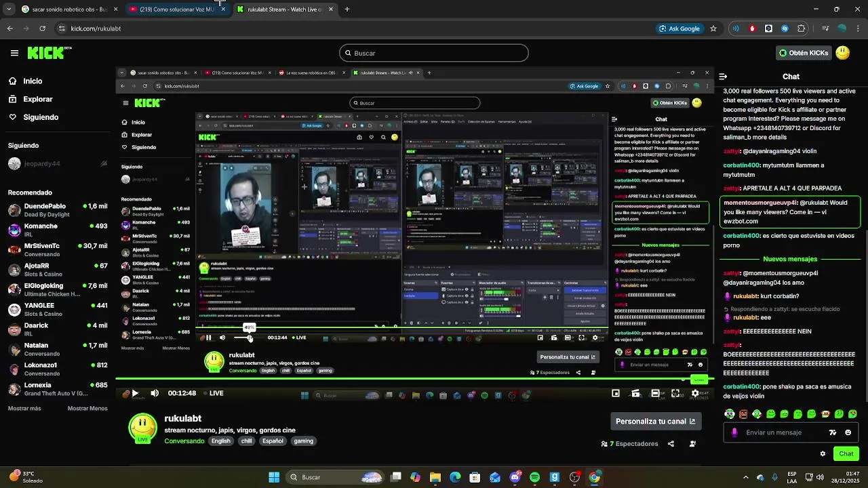
Task: Click the purple microphone icon in chat input
Action: pos(734,432)
